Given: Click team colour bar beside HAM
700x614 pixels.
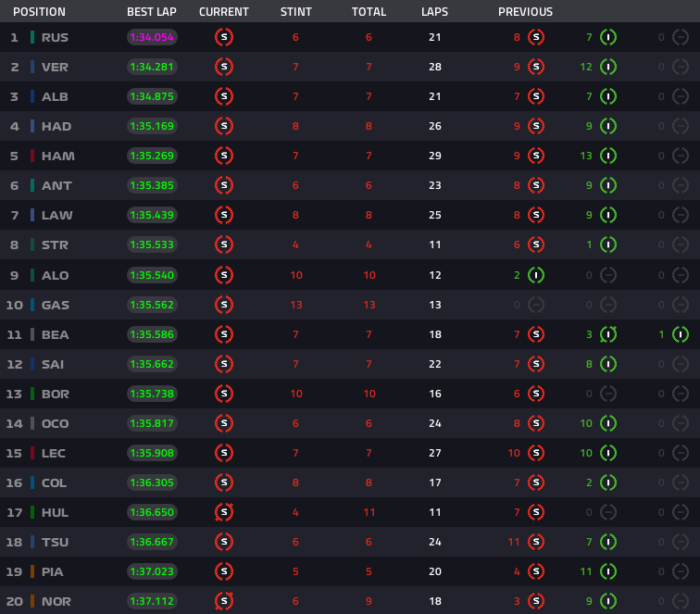Looking at the screenshot, I should coord(32,156).
